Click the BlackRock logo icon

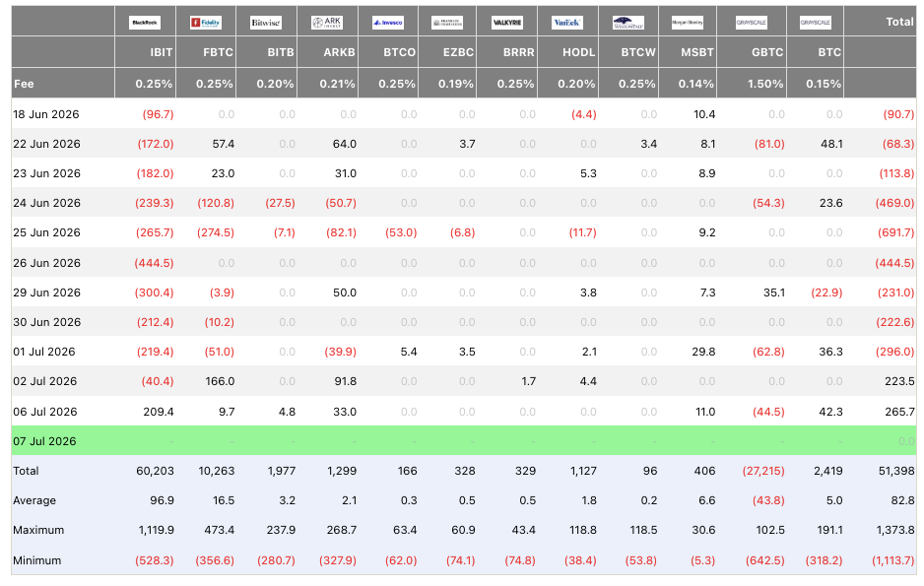click(x=145, y=23)
